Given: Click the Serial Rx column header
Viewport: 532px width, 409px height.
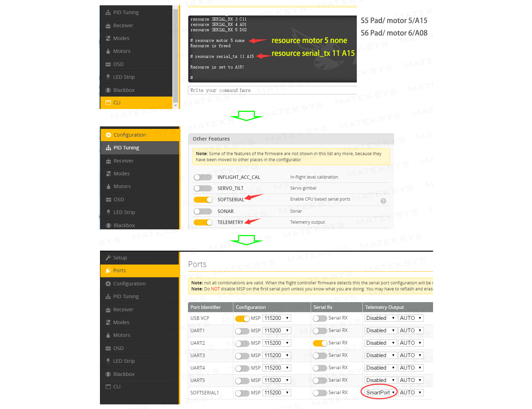Looking at the screenshot, I should click(x=337, y=307).
